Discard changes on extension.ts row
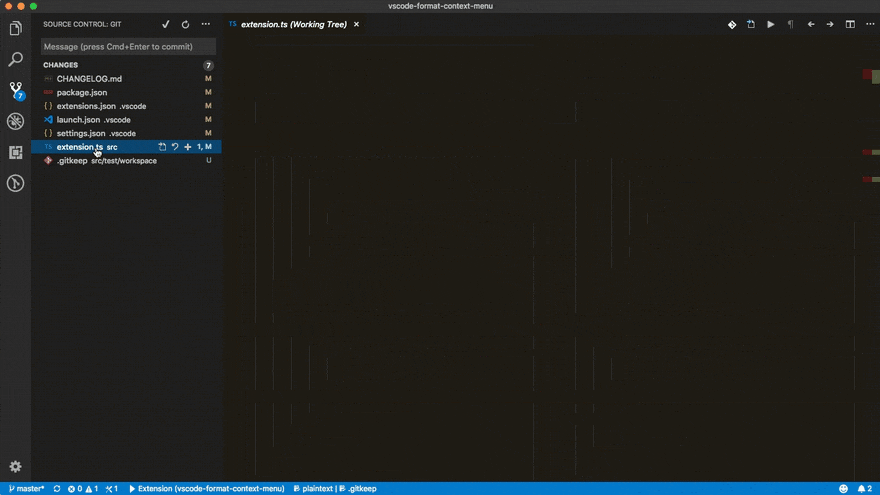The width and height of the screenshot is (880, 495). pos(175,146)
